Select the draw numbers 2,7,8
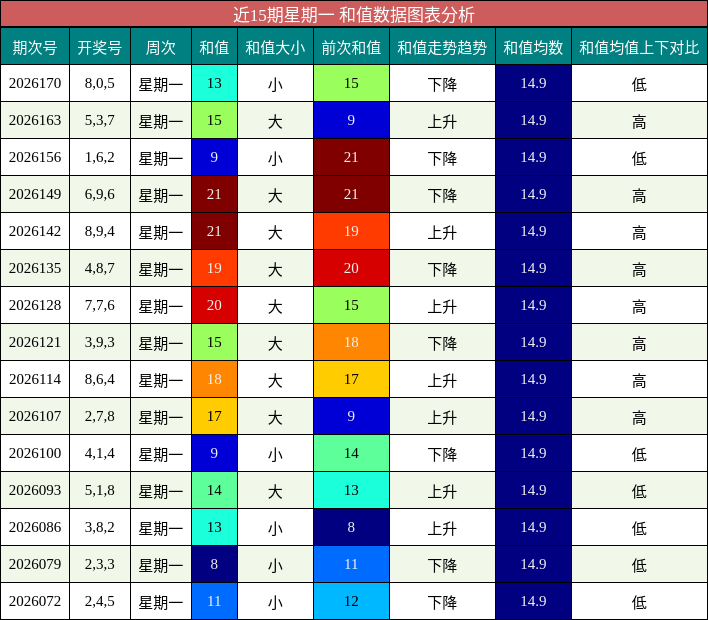The width and height of the screenshot is (708, 620). (99, 416)
